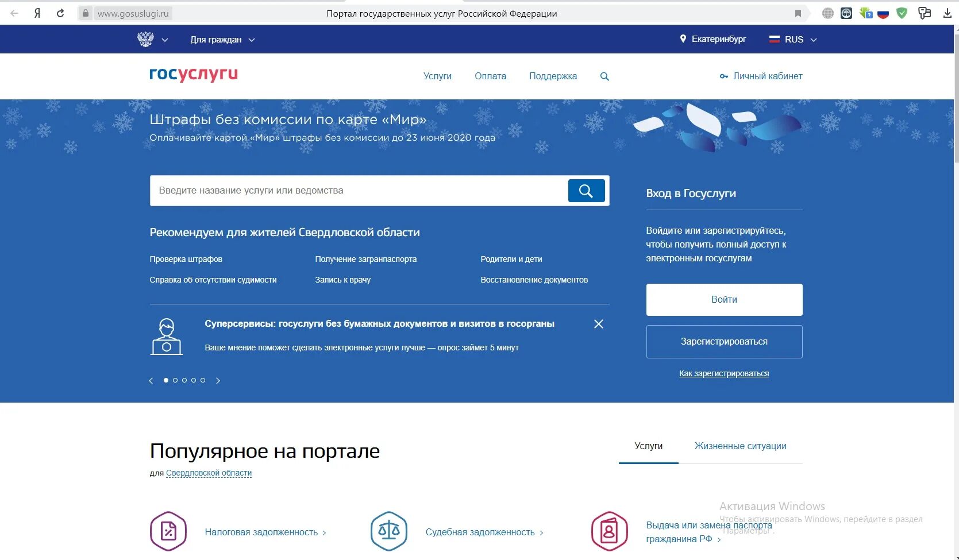Select the second banner slide dot
This screenshot has width=959, height=560.
point(175,380)
